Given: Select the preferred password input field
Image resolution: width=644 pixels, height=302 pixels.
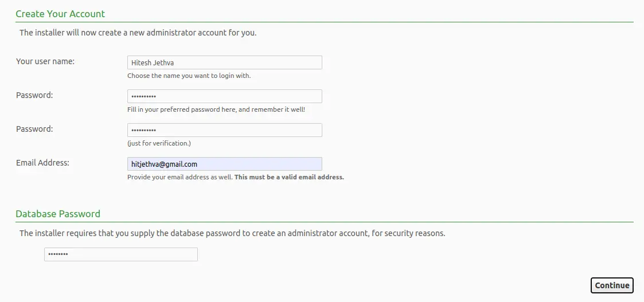Looking at the screenshot, I should coord(225,96).
